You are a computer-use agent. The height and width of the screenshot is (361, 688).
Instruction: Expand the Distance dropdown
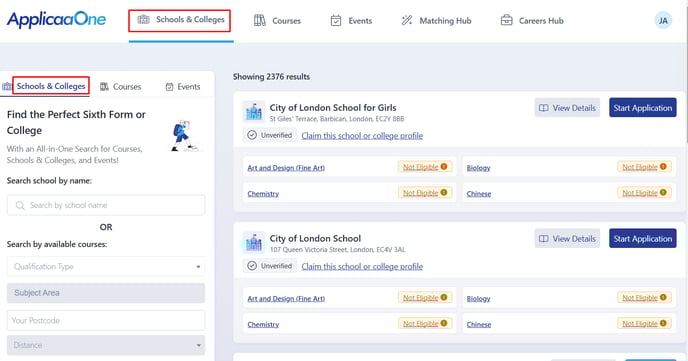[106, 345]
